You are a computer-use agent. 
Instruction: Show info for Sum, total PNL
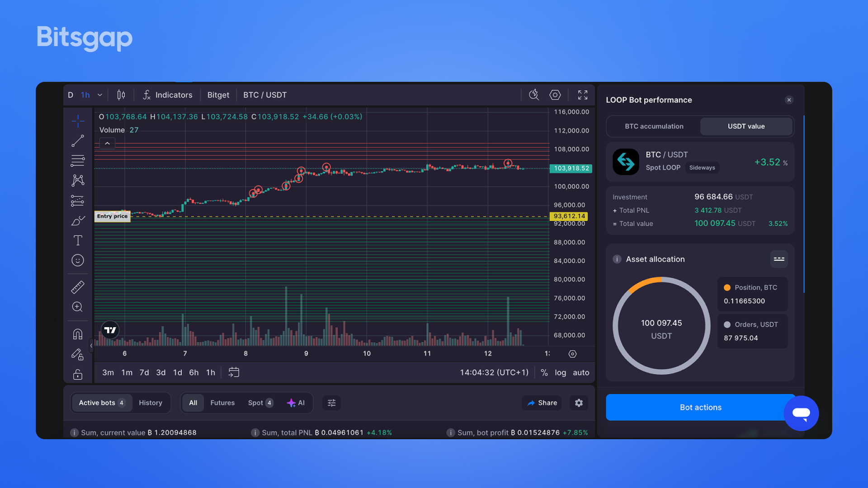(255, 432)
